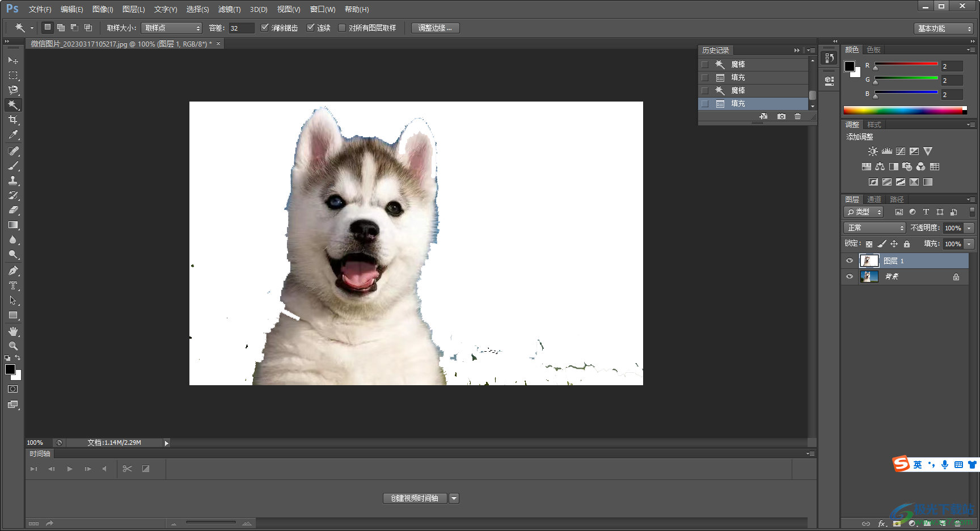Image resolution: width=980 pixels, height=531 pixels.
Task: Select the Spot Healing Brush tool
Action: click(13, 151)
